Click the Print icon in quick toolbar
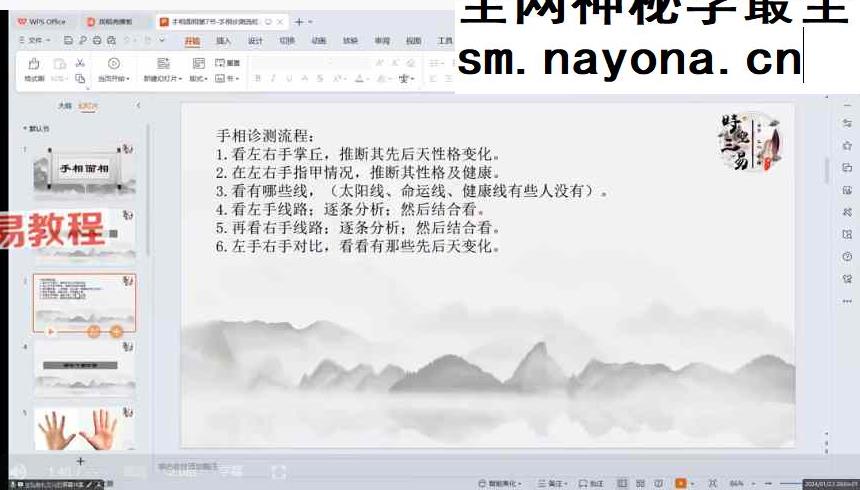The height and width of the screenshot is (490, 860). coord(97,40)
